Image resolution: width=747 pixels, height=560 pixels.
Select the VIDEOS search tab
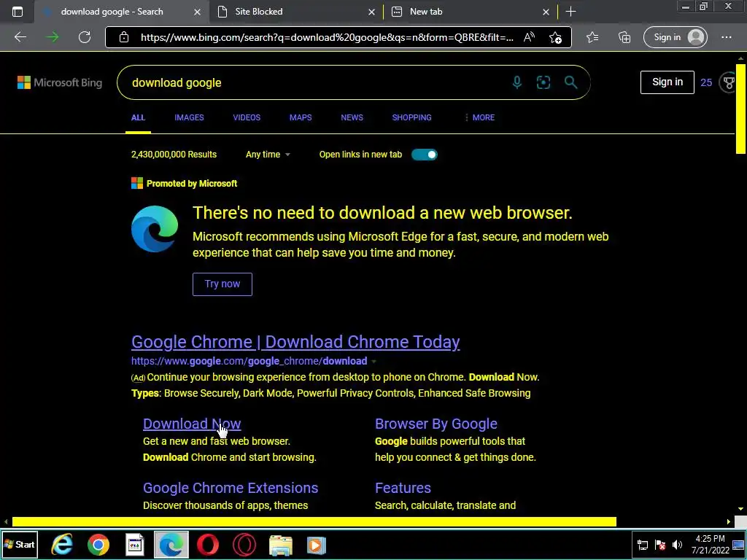click(x=247, y=117)
